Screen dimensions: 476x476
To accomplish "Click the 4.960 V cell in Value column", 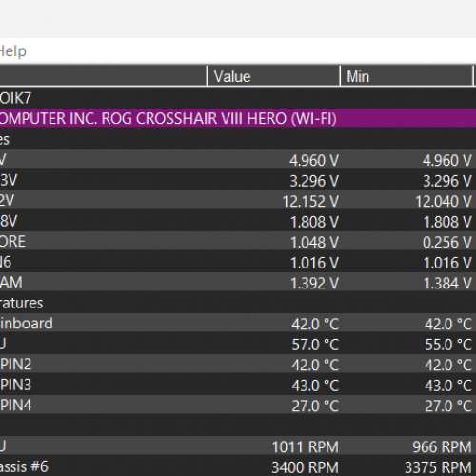I will (314, 160).
